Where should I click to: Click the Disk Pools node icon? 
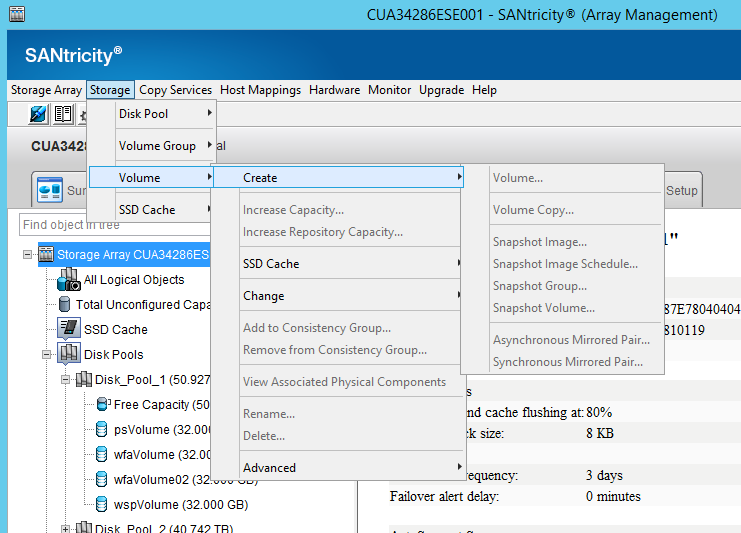tap(69, 354)
